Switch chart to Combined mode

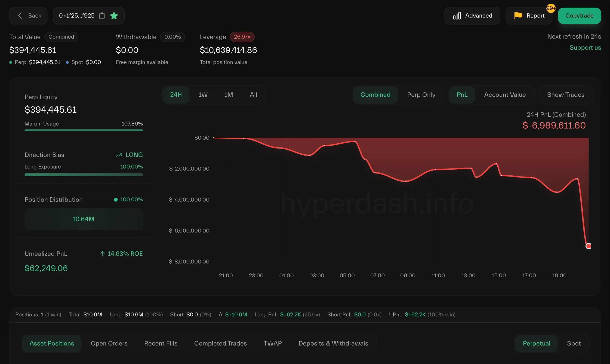point(375,95)
